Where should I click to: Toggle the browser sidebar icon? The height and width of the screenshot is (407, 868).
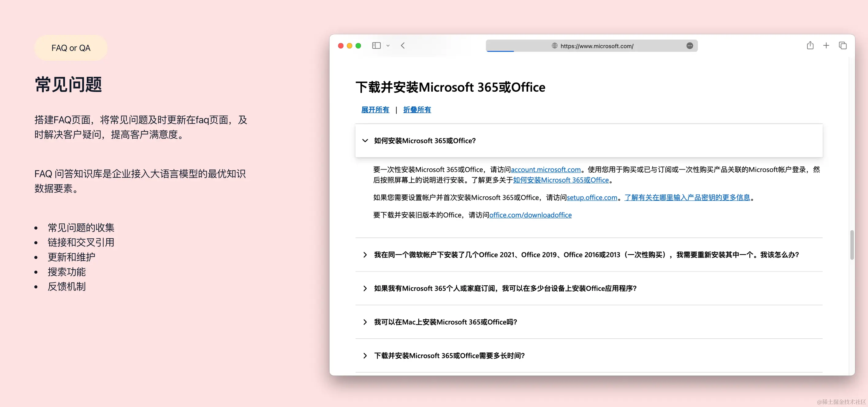point(376,45)
